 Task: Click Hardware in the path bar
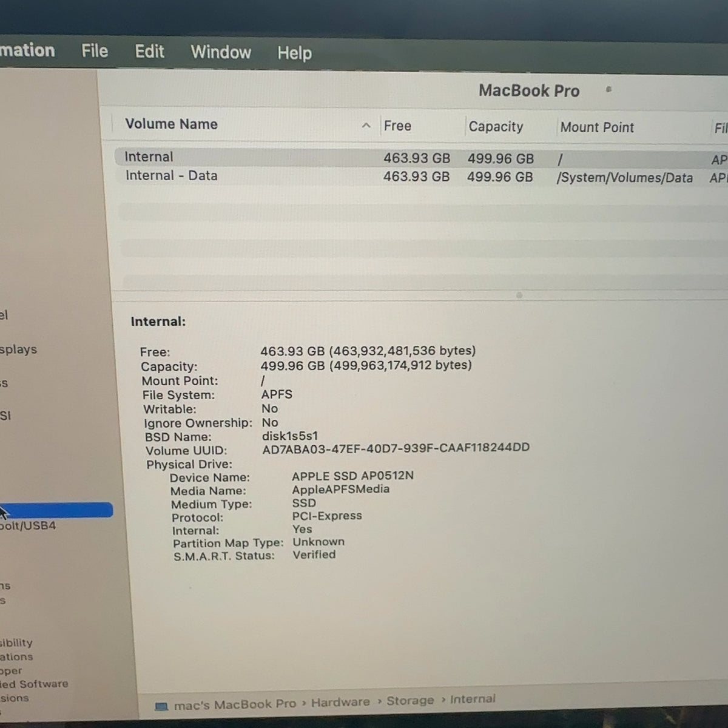[340, 702]
